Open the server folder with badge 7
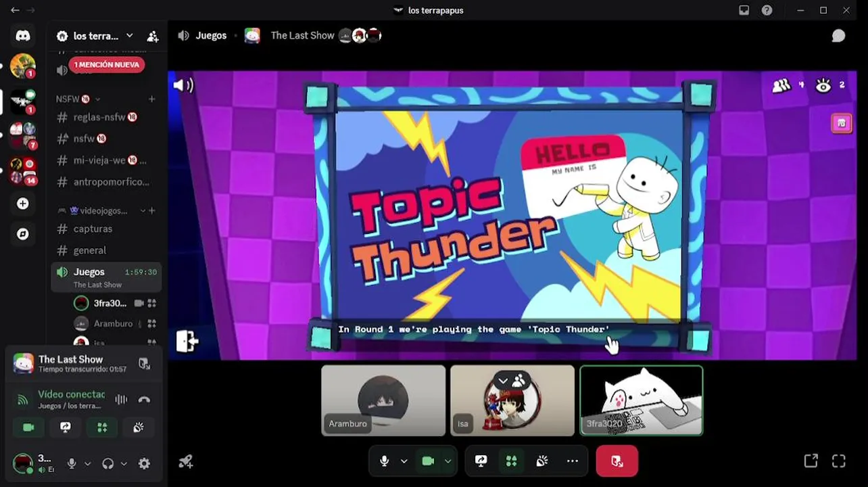Image resolution: width=868 pixels, height=487 pixels. point(23,135)
